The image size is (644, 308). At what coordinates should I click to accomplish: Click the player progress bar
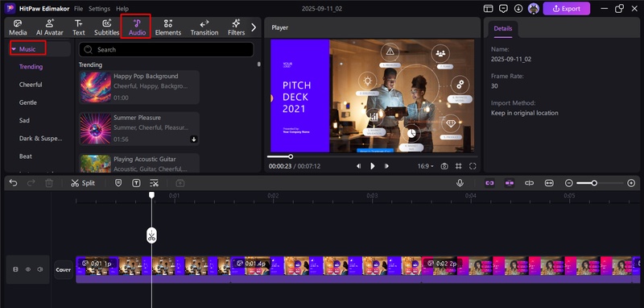(x=372, y=156)
